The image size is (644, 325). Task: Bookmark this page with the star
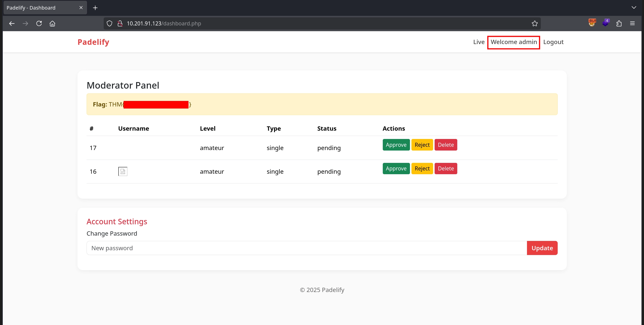535,24
